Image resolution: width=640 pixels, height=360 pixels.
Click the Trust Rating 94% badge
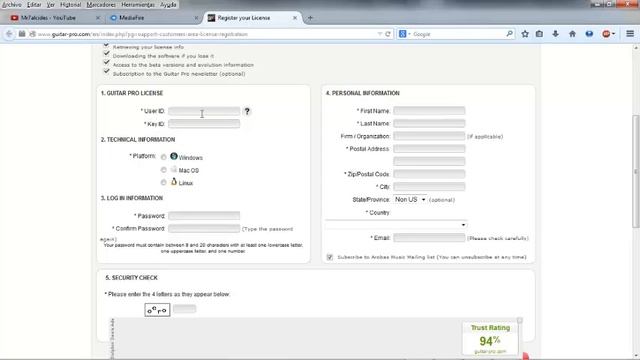(x=490, y=339)
